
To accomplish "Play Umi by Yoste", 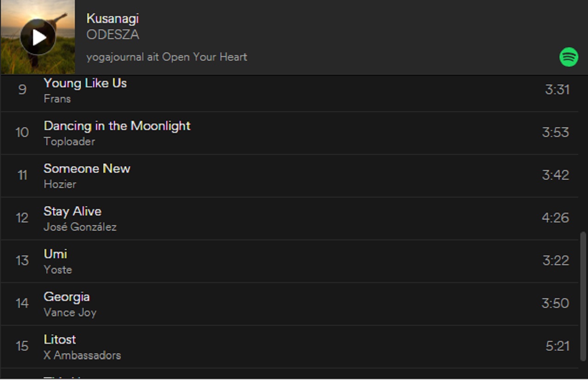I will tap(56, 254).
